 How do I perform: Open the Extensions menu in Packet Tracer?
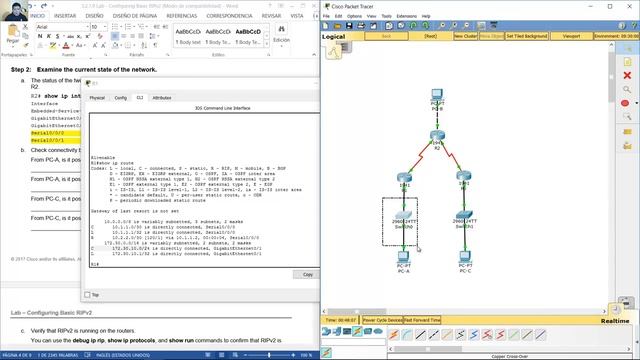point(407,16)
